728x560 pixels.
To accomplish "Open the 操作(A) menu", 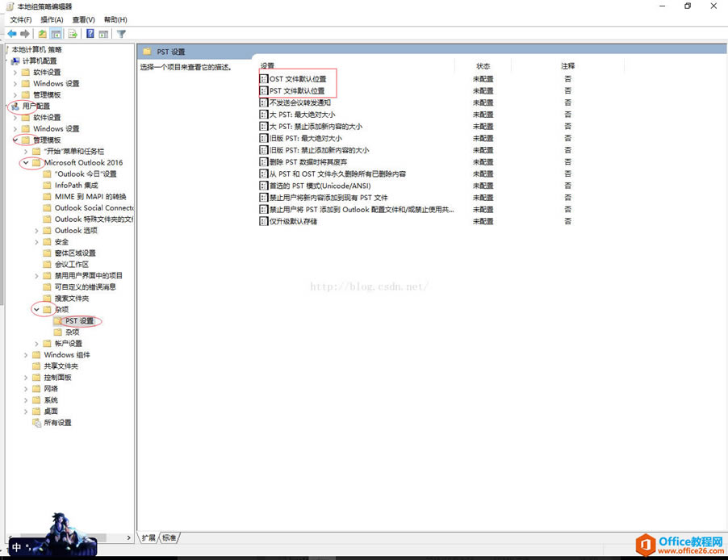I will pyautogui.click(x=52, y=19).
